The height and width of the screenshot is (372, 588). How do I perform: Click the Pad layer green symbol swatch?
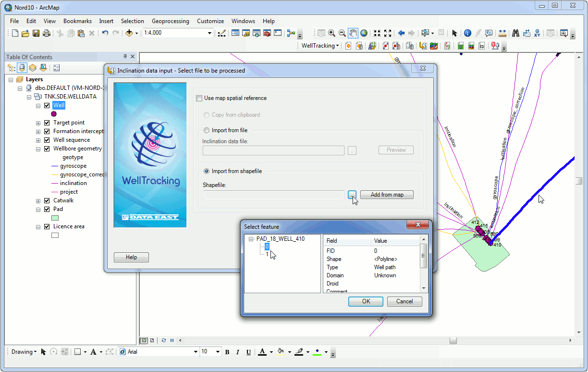[55, 218]
